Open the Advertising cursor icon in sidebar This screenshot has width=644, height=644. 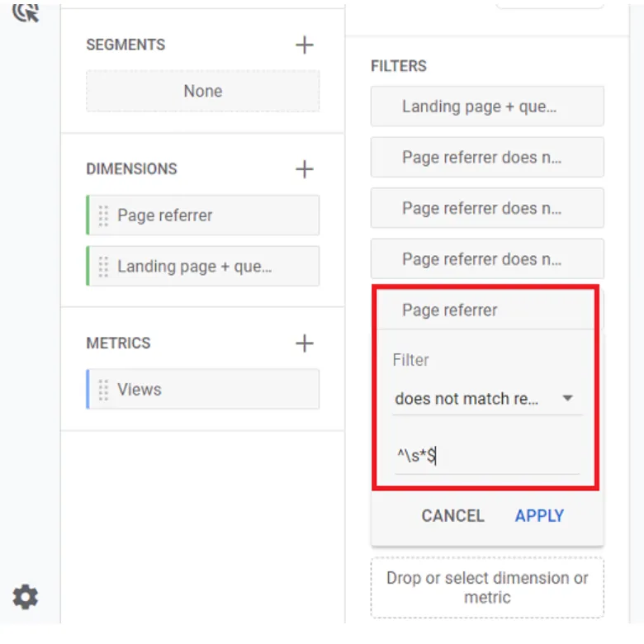[26, 12]
